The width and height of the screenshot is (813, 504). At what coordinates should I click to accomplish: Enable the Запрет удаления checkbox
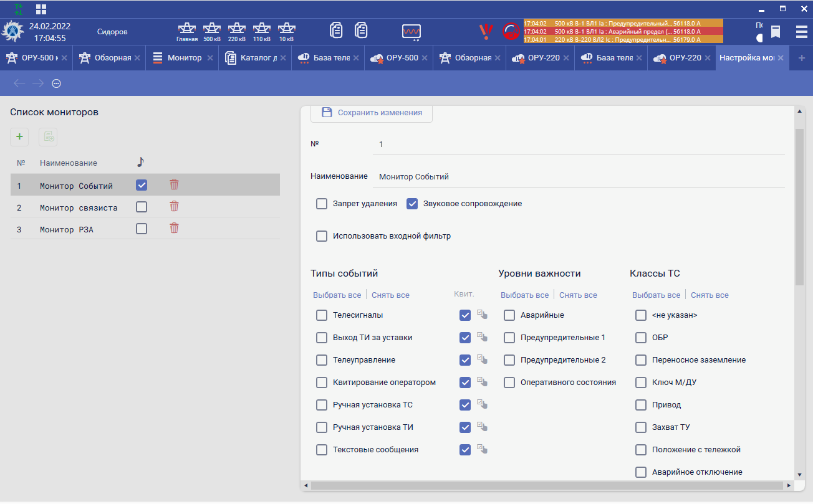point(322,204)
